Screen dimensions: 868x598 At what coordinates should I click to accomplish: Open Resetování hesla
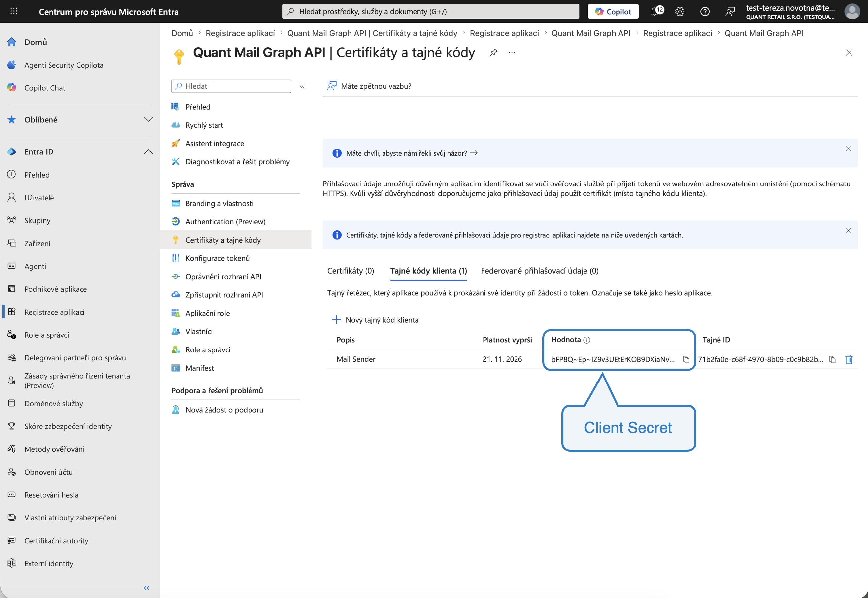(x=51, y=495)
